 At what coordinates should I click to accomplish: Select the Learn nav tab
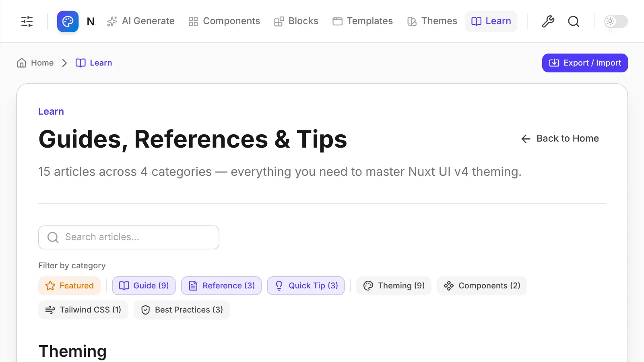491,21
